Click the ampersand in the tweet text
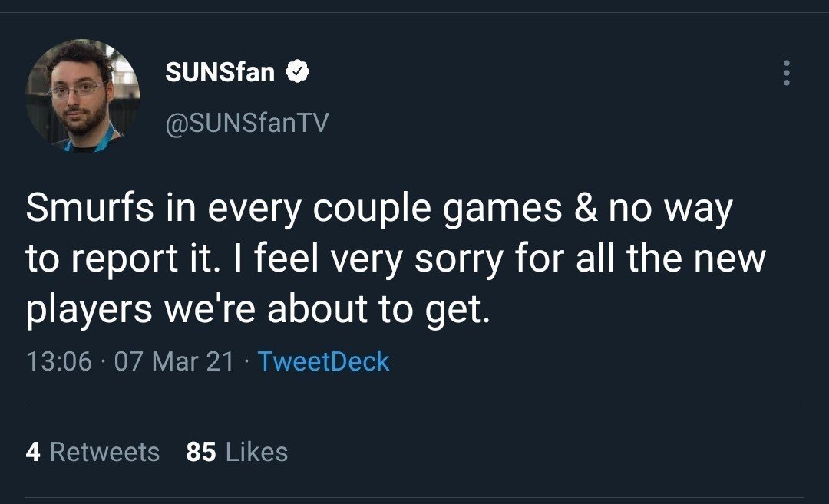This screenshot has height=504, width=829. (585, 209)
